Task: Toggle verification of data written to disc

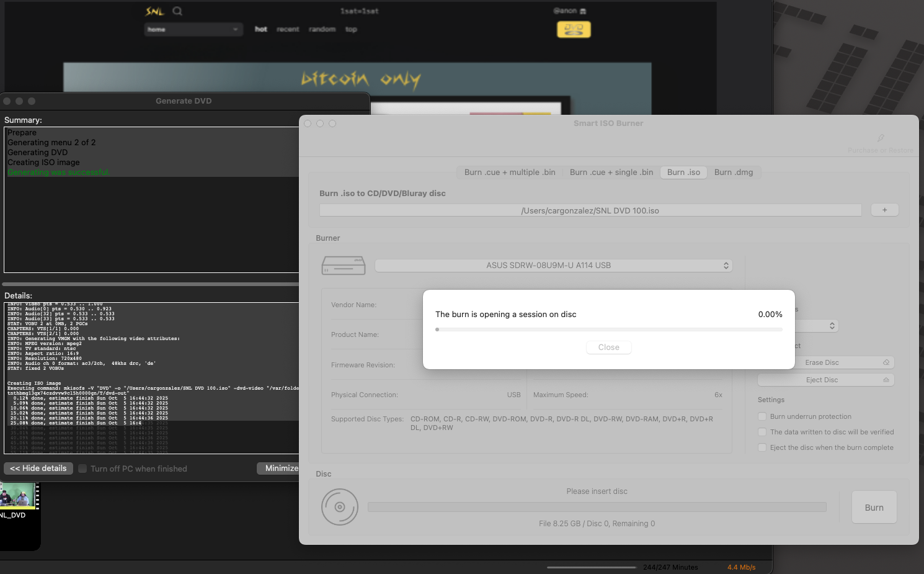Action: (x=762, y=432)
